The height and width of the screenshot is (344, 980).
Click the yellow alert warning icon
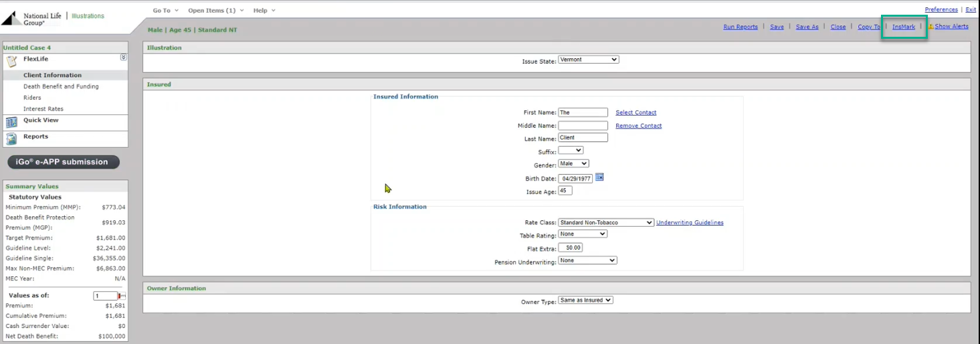click(930, 27)
